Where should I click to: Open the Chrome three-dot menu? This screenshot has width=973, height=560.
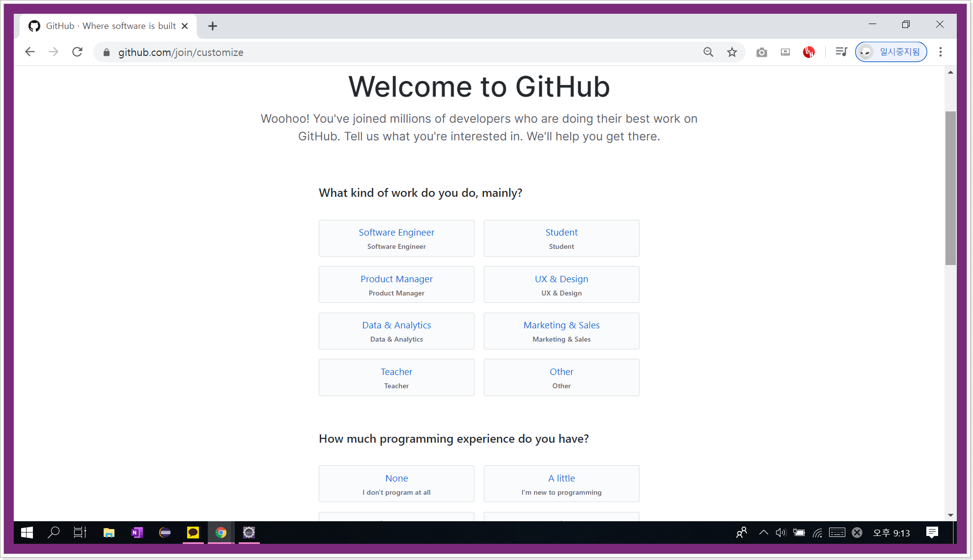pyautogui.click(x=940, y=52)
